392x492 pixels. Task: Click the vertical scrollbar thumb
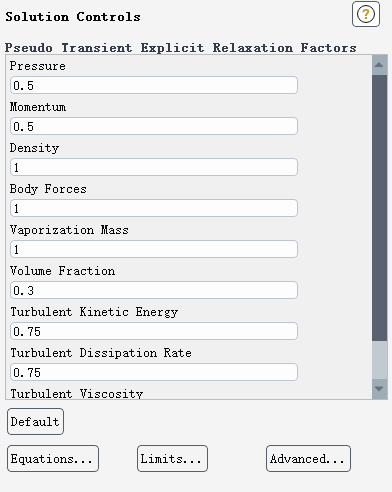pos(379,208)
